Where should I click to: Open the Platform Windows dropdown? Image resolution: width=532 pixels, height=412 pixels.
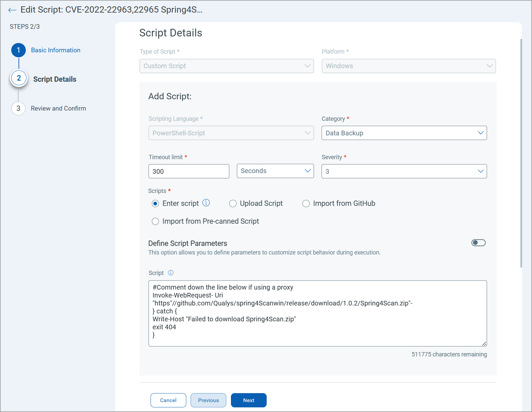[x=409, y=66]
